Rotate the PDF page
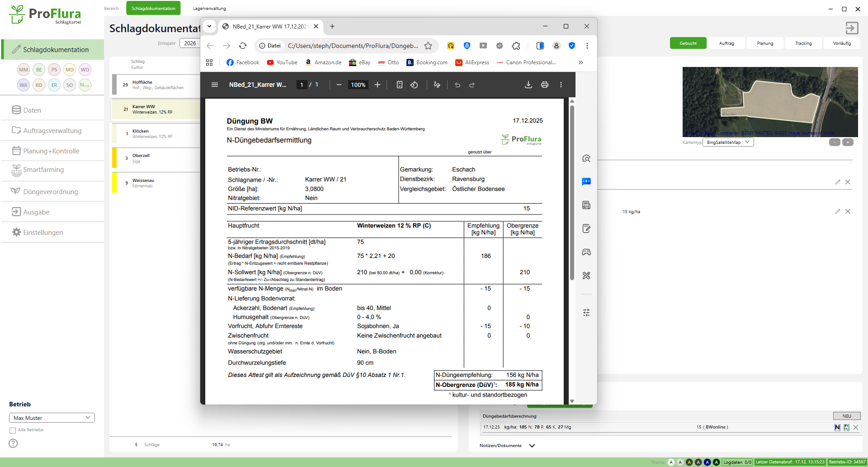This screenshot has width=868, height=467. (414, 85)
